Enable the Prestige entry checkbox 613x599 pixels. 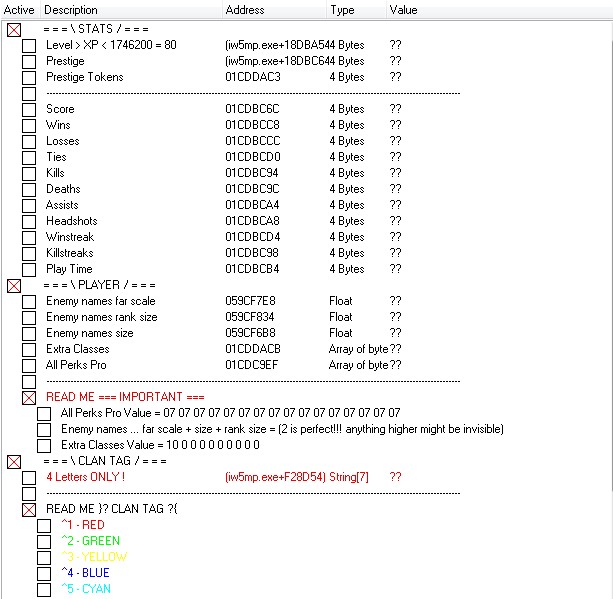coord(29,62)
